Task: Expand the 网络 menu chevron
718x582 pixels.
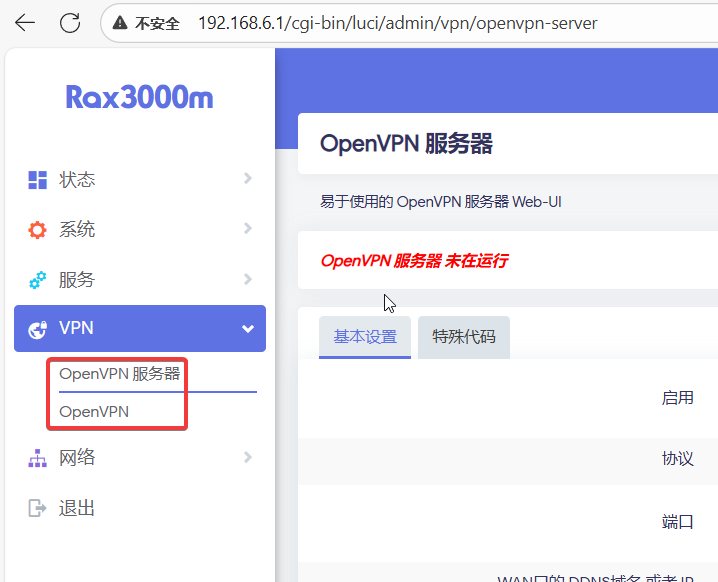Action: (x=247, y=457)
